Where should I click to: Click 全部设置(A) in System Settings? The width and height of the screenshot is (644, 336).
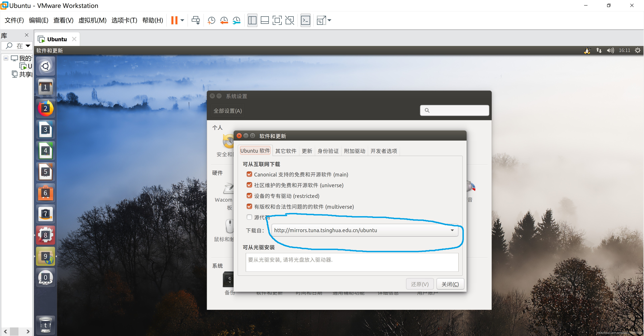tap(228, 111)
